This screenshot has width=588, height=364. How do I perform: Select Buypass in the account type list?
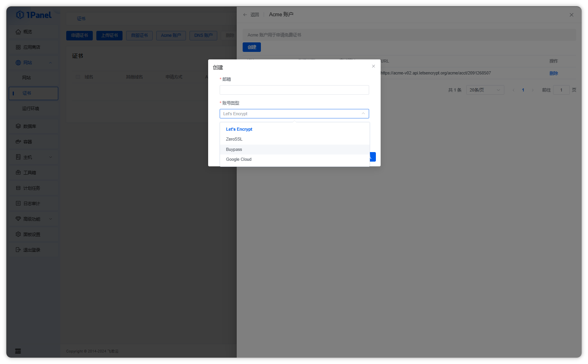coord(234,150)
